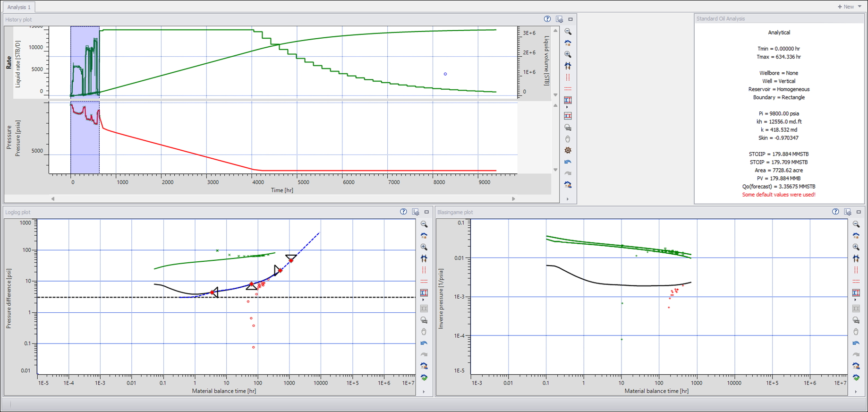Toggle vertical gridlines in Loglog plot
The height and width of the screenshot is (412, 868).
click(424, 270)
